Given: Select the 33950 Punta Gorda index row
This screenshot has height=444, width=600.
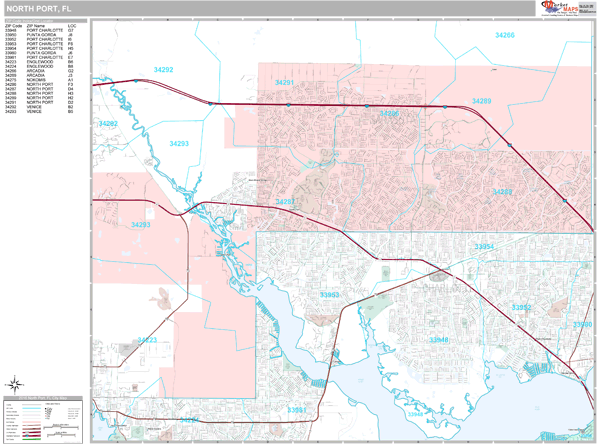Looking at the screenshot, I should click(38, 36).
